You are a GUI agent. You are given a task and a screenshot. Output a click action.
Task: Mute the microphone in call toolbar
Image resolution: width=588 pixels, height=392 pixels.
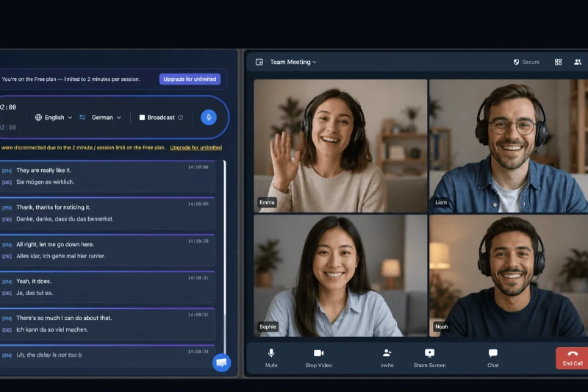click(x=271, y=358)
